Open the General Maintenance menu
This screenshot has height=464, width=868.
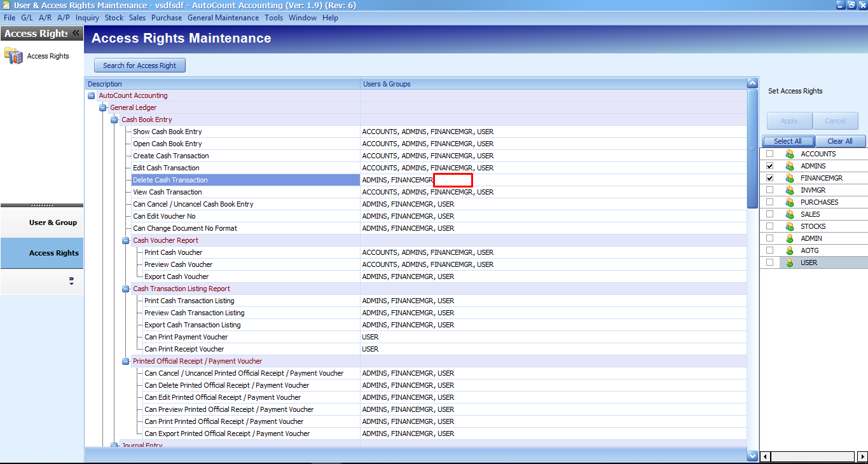click(223, 18)
